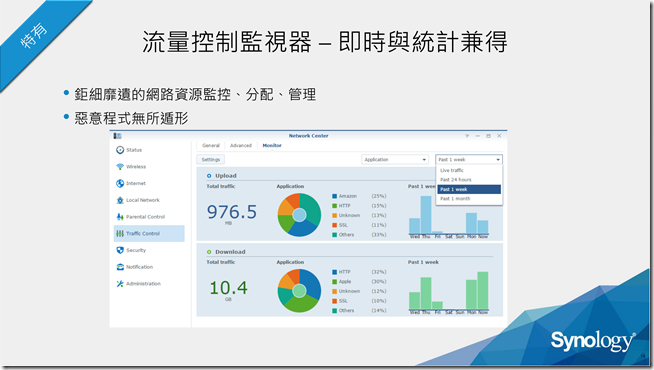Open the Application dropdown
654x370 pixels.
(x=395, y=159)
